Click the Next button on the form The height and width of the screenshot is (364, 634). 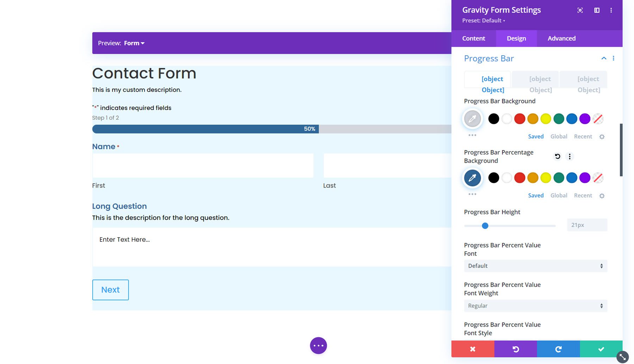tap(110, 290)
